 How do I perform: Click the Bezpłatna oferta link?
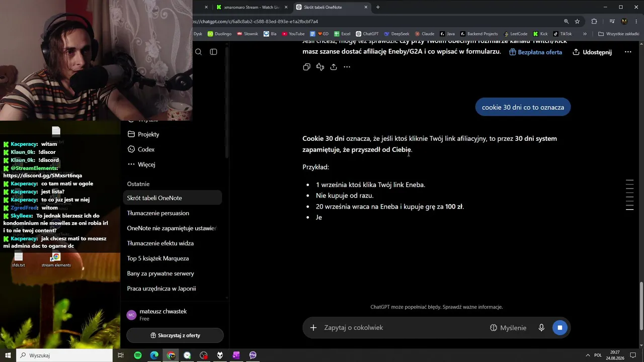[x=535, y=52]
